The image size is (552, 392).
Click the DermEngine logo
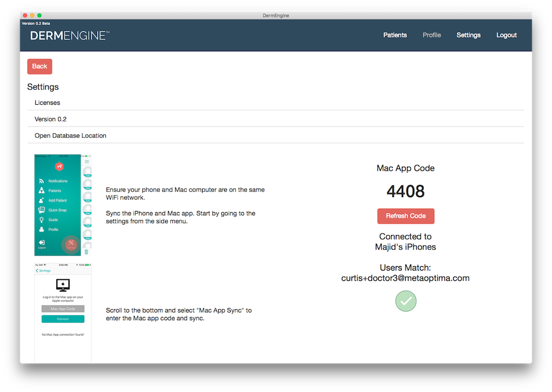pyautogui.click(x=70, y=35)
